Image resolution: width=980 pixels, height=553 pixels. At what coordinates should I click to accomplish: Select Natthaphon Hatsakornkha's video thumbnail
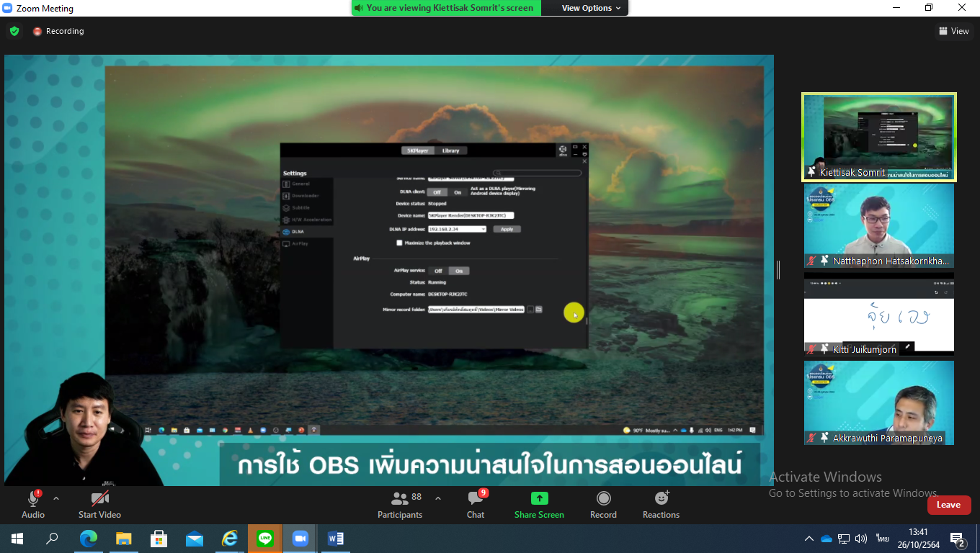pyautogui.click(x=879, y=227)
